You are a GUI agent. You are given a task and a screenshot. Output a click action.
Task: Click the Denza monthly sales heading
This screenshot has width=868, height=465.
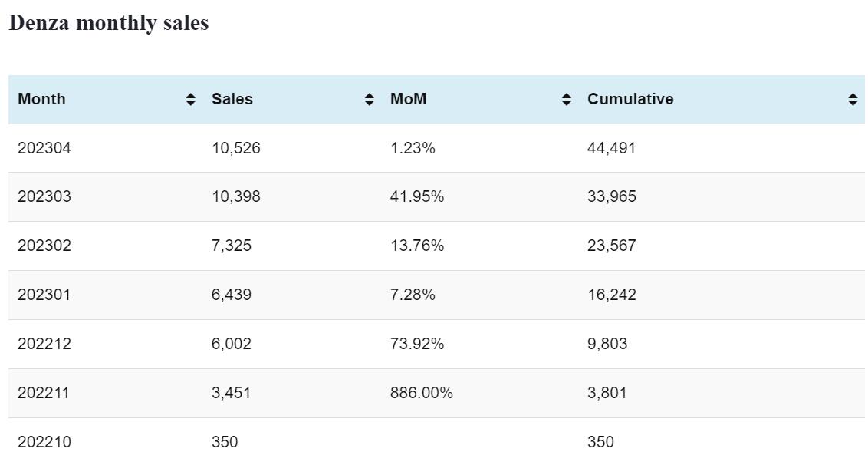pyautogui.click(x=108, y=23)
